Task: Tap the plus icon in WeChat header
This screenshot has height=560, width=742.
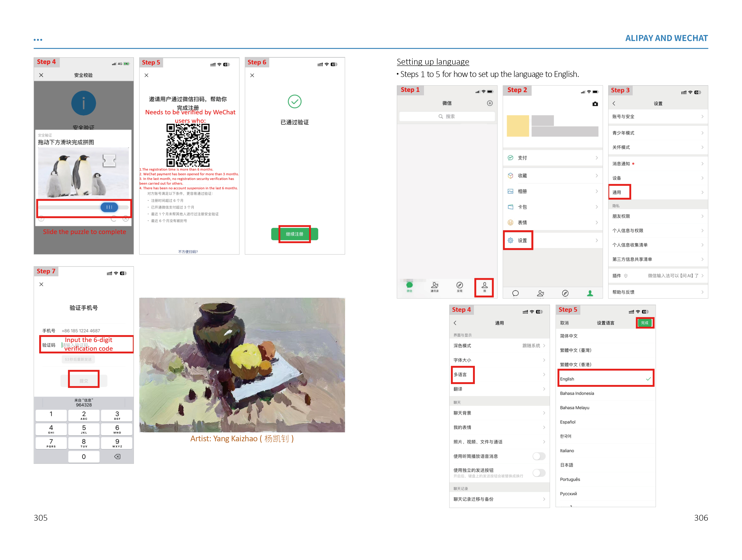Action: point(490,103)
